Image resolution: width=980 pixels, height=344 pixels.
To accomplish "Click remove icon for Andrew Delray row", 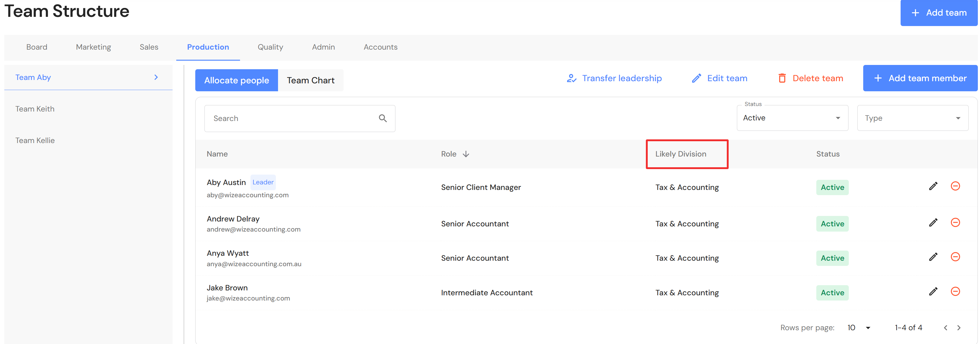I will 955,223.
